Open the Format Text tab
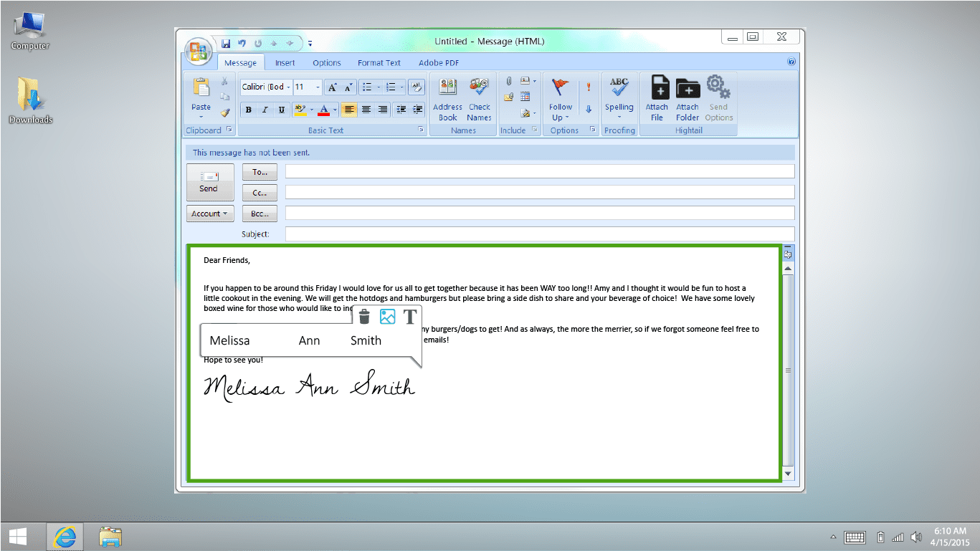Image resolution: width=980 pixels, height=551 pixels. pyautogui.click(x=379, y=63)
